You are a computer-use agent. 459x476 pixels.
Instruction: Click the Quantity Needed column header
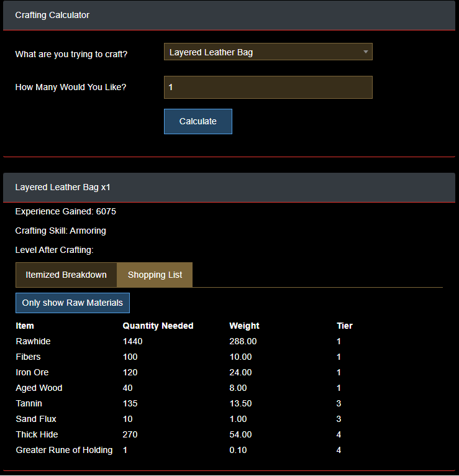(x=158, y=326)
